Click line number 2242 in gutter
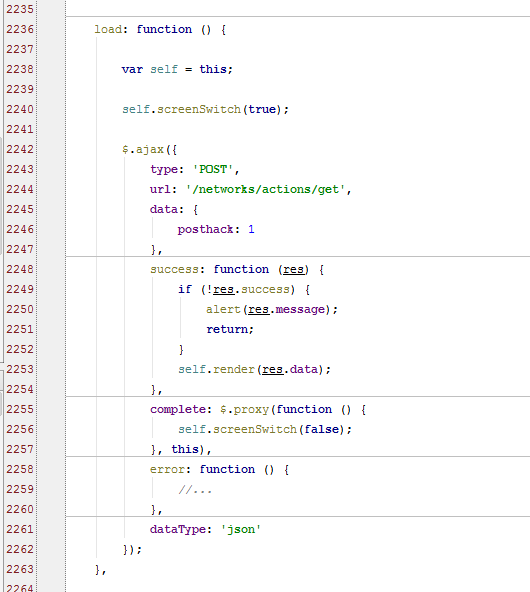This screenshot has width=530, height=592. tap(20, 150)
